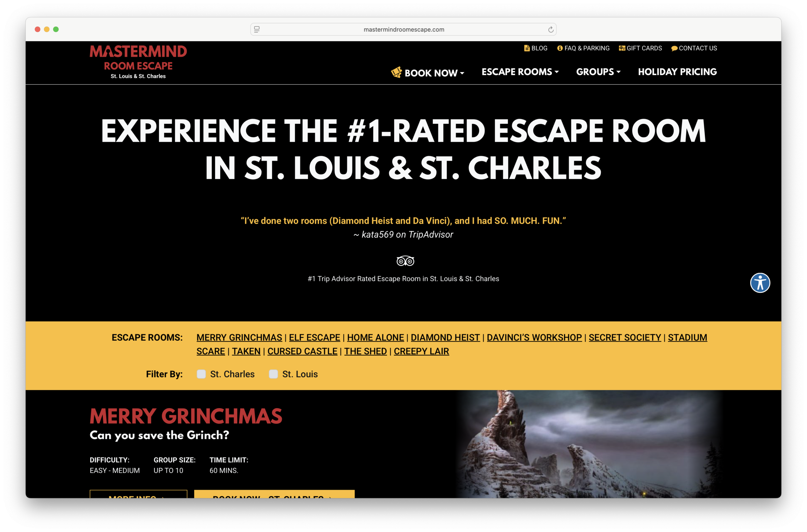This screenshot has height=532, width=807.
Task: Select the HOLIDAY PRICING menu item
Action: 677,72
